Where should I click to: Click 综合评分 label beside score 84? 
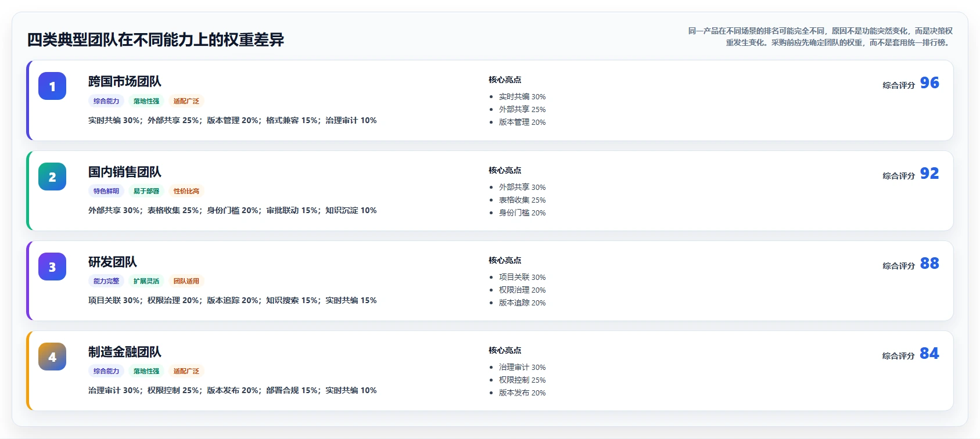(899, 355)
